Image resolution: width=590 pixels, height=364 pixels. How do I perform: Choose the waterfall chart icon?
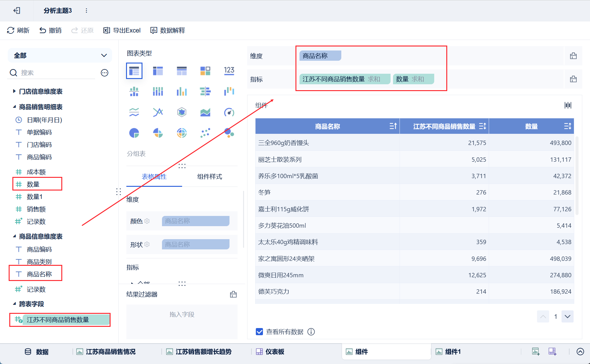coord(229,91)
